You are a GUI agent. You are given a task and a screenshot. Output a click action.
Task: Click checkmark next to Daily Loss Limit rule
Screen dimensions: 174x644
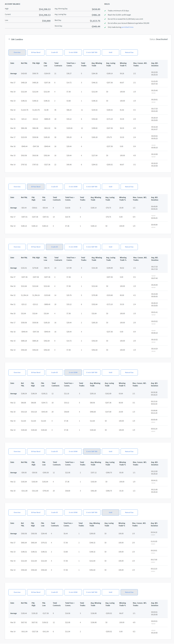[x=105, y=19]
